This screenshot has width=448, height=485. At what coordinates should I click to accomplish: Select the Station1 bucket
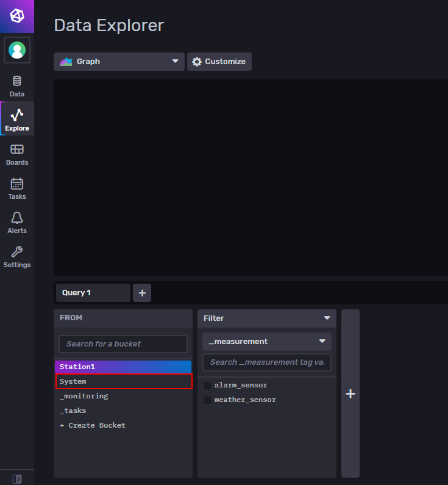click(x=123, y=367)
